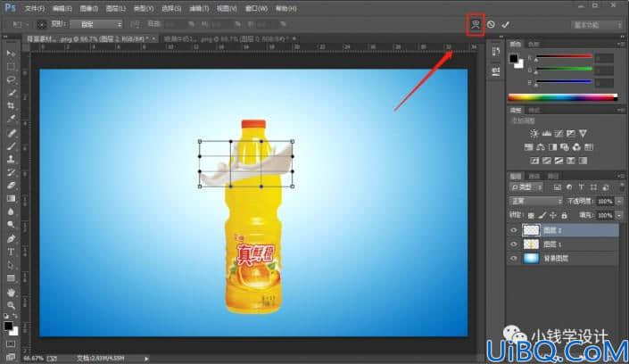Pick a color from the spectrum ramp
Viewport: 629px width, 364px height.
[x=562, y=97]
